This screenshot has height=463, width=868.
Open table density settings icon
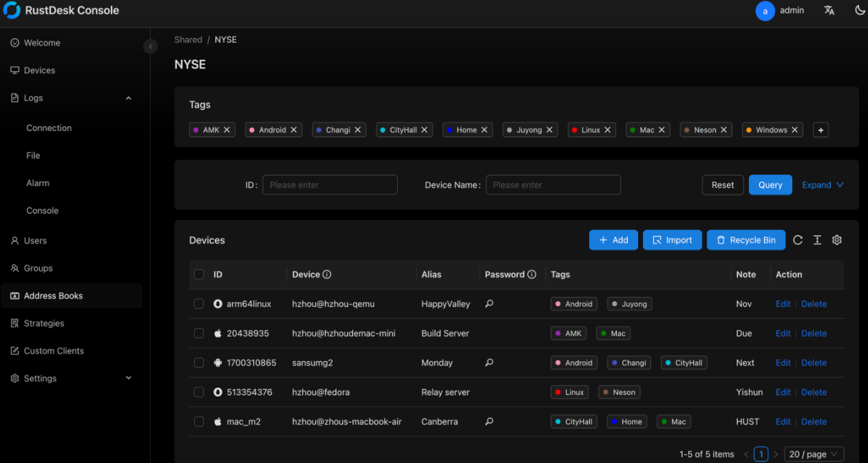(817, 240)
